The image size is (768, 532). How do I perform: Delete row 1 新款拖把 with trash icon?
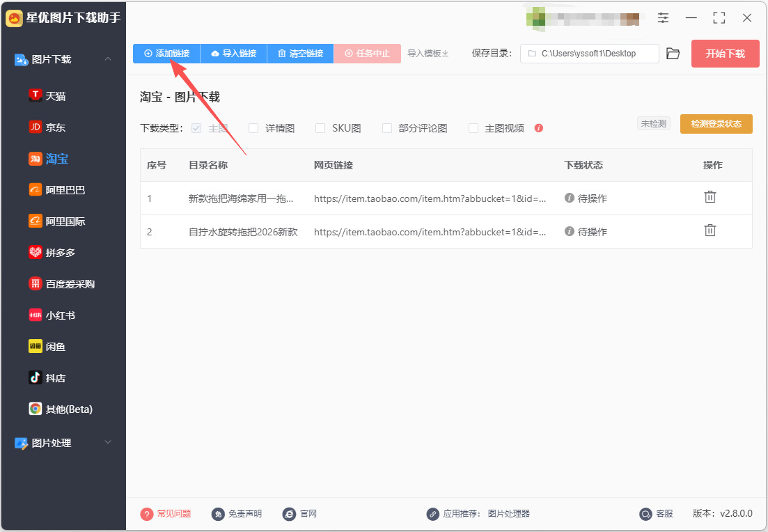710,197
